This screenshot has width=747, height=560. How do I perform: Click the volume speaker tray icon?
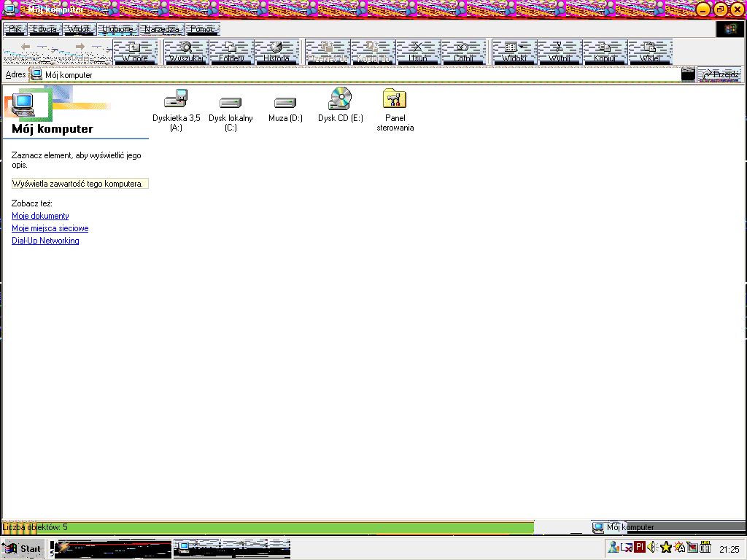(x=652, y=548)
